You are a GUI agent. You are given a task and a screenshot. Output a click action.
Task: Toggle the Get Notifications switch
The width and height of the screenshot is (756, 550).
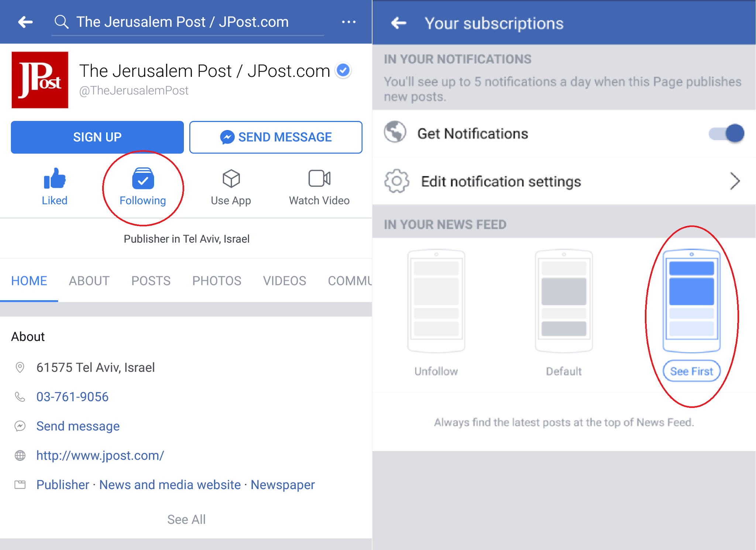click(x=726, y=133)
